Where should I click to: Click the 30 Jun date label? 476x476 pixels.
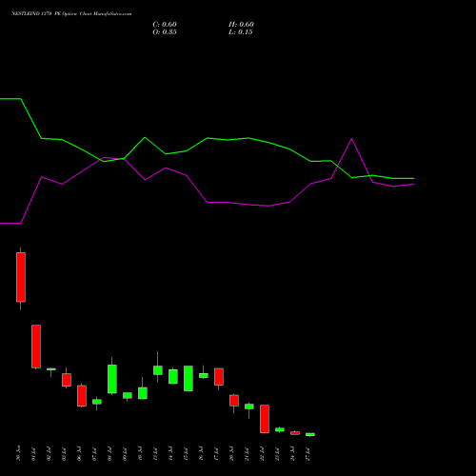(18, 454)
